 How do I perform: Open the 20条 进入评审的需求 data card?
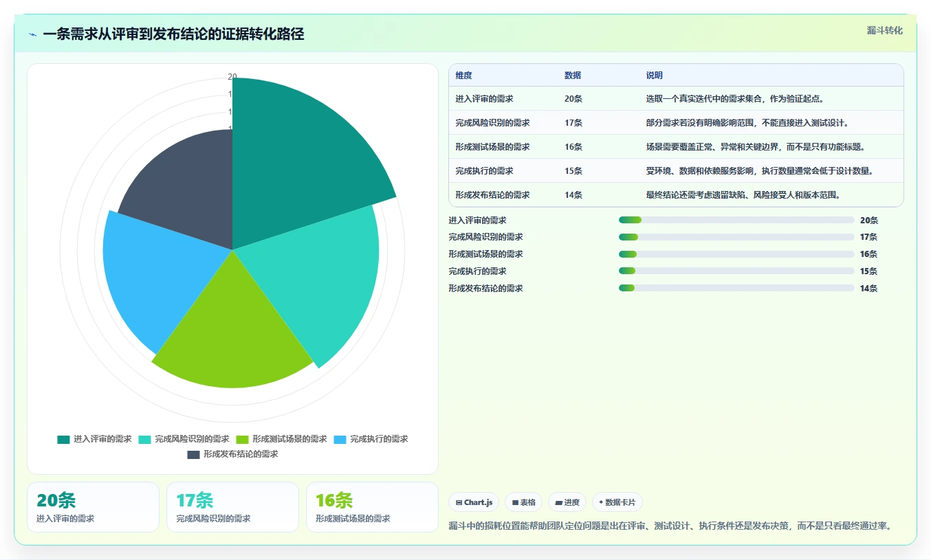tap(93, 507)
